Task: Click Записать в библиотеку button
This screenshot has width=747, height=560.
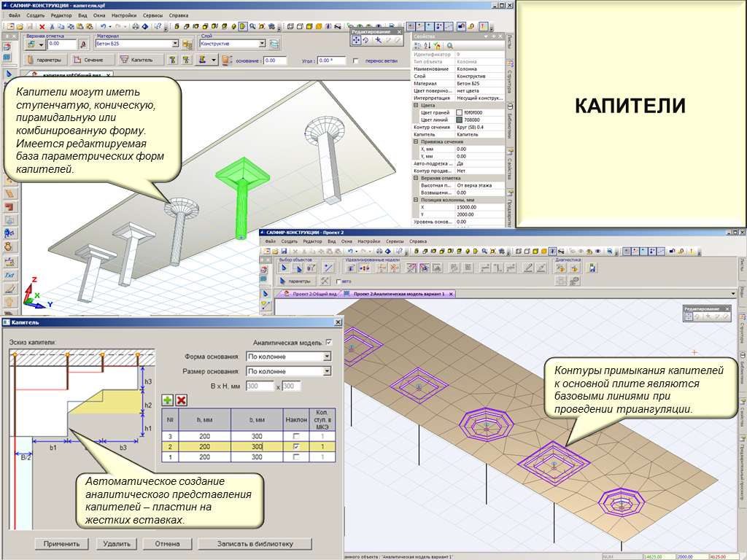Action: coord(255,544)
